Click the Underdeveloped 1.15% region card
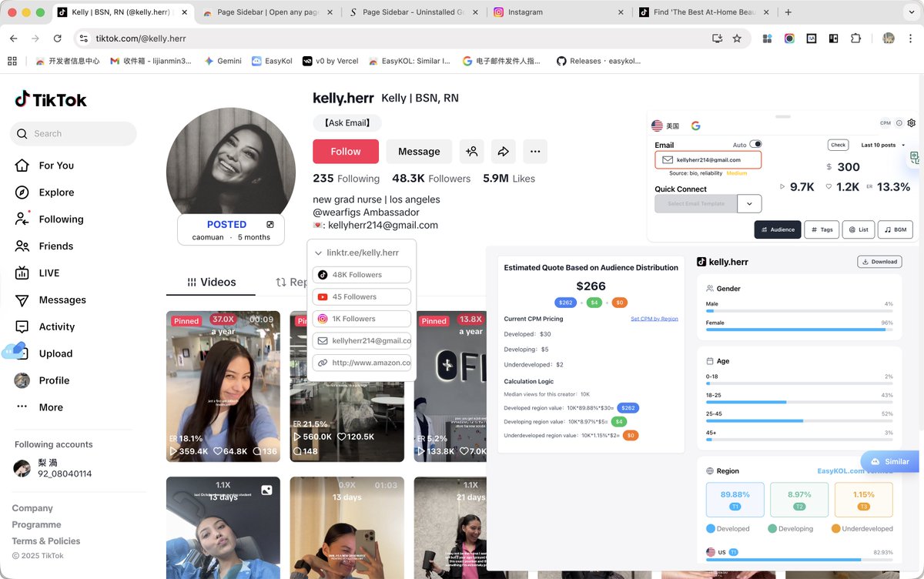The height and width of the screenshot is (579, 924). coord(863,500)
